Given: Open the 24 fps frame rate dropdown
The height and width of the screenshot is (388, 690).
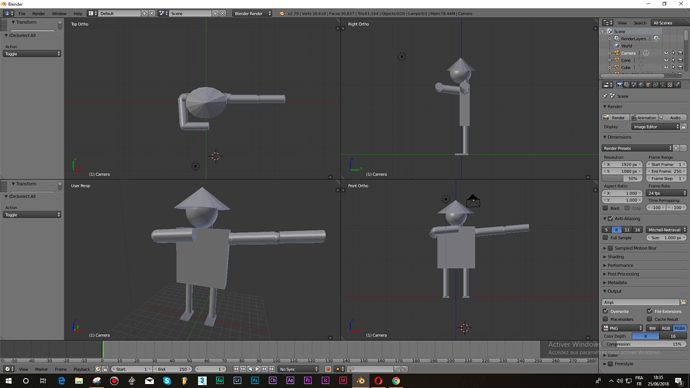Looking at the screenshot, I should tap(666, 193).
